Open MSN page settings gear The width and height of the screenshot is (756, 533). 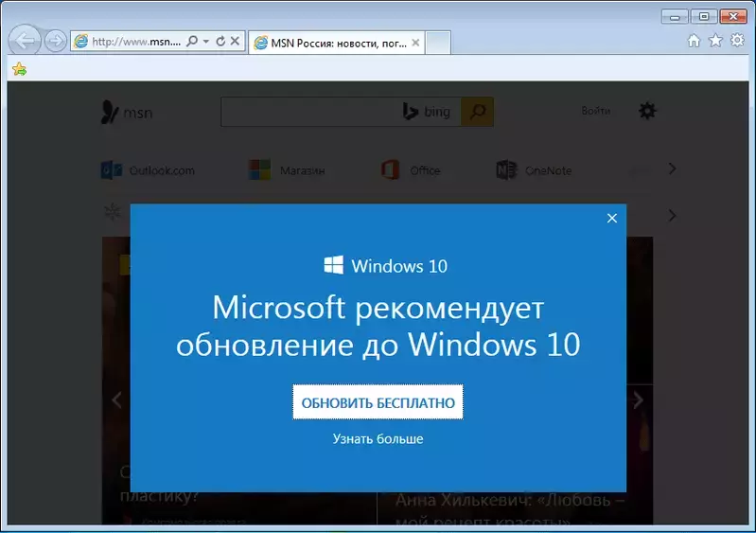coord(647,111)
